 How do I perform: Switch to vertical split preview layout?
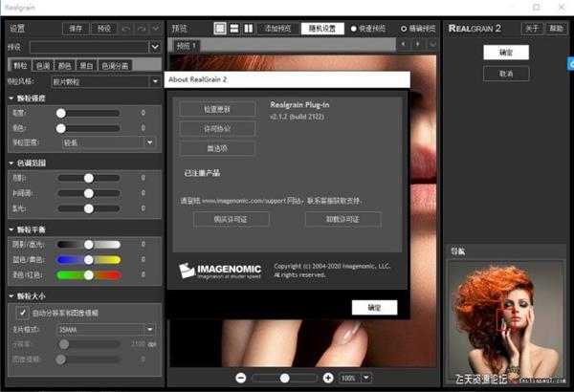click(x=249, y=29)
